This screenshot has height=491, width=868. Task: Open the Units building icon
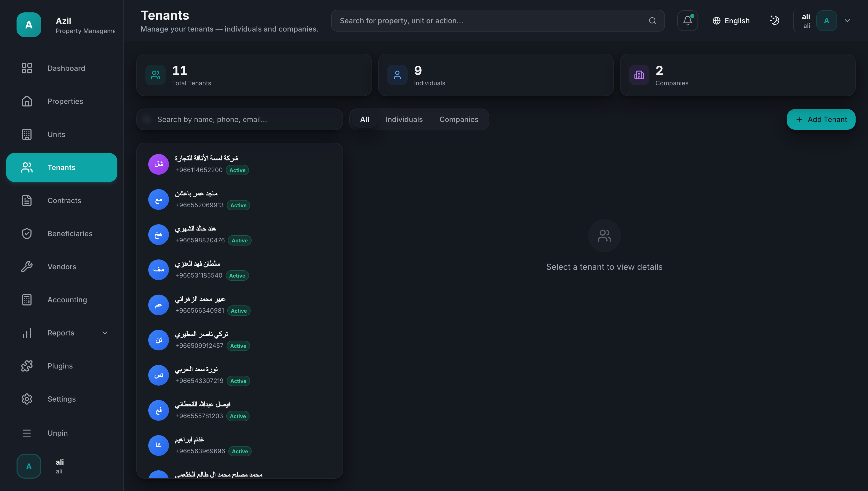pos(27,134)
